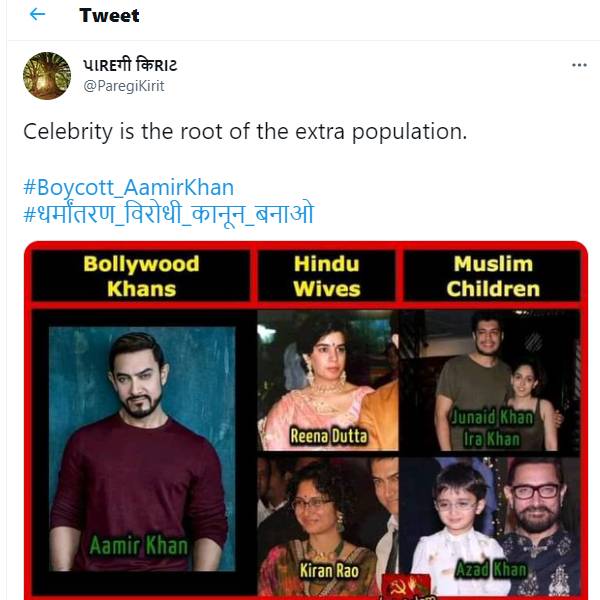Image resolution: width=600 pixels, height=600 pixels.
Task: Open the author display name profile
Action: coord(130,65)
